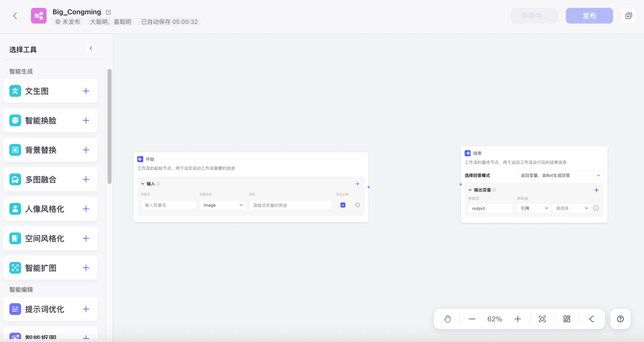Click the 智能编辑 section heading
This screenshot has height=342, width=644.
coord(21,289)
